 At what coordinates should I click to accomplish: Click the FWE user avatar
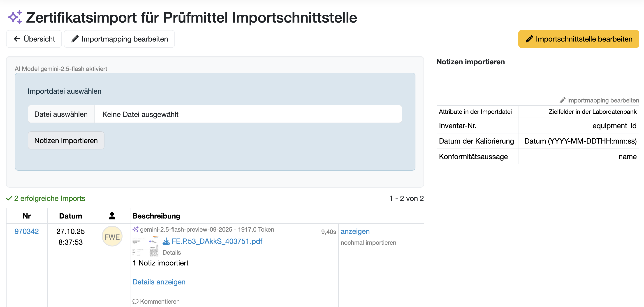pos(112,237)
